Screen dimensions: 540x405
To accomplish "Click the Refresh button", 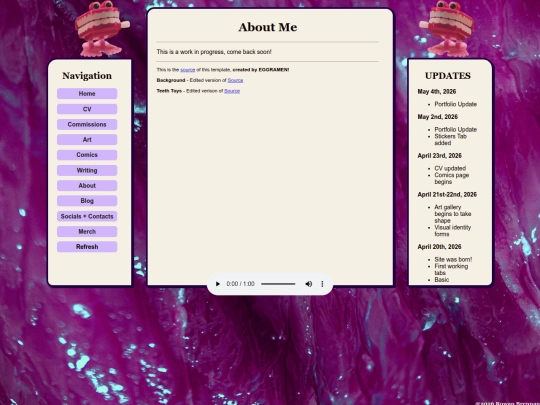I will [x=87, y=247].
